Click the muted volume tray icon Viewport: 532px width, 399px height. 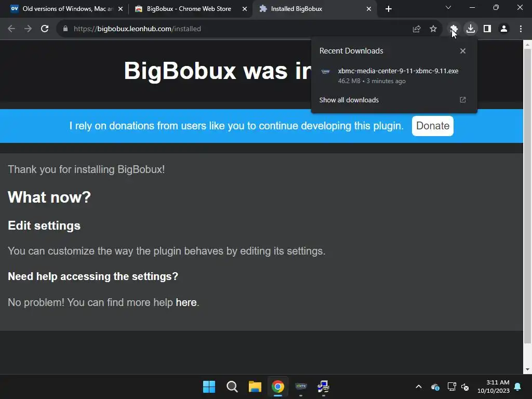click(x=465, y=387)
